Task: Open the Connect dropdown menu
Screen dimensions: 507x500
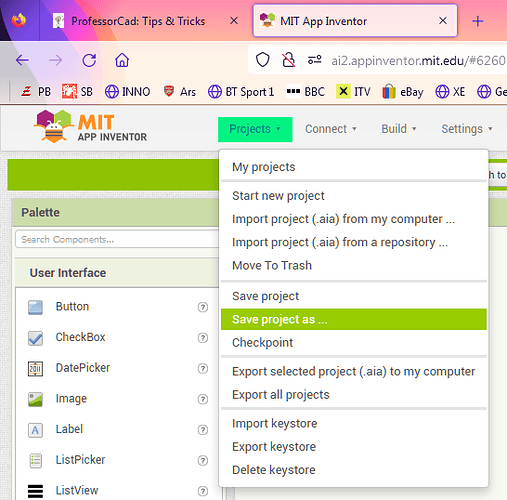Action: [331, 129]
